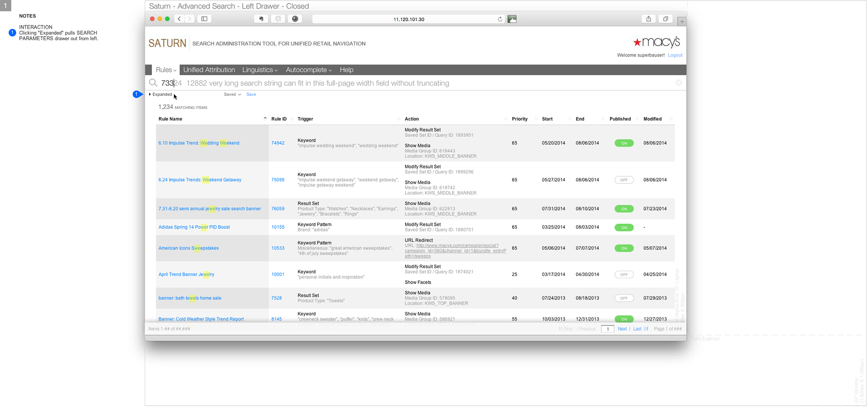
Task: Click the page number input box
Action: (x=608, y=329)
